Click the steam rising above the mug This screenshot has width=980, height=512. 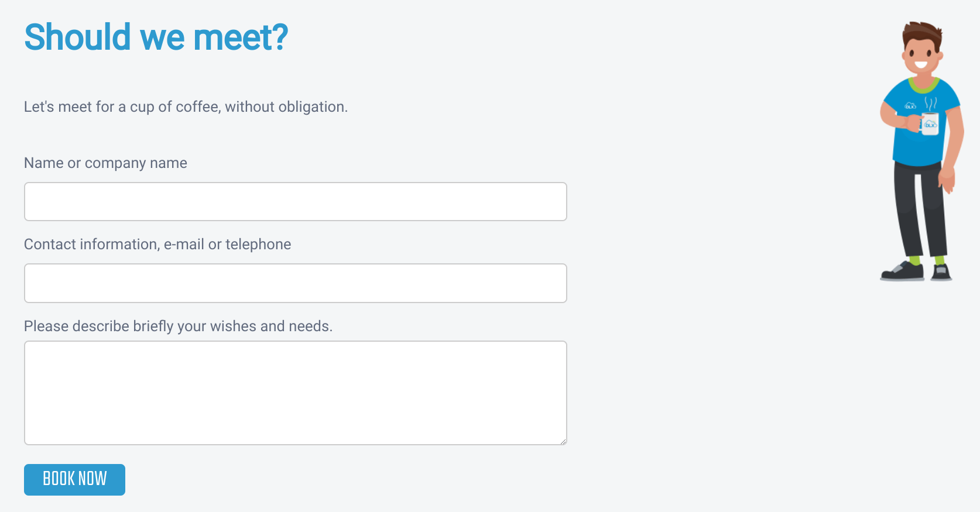(931, 104)
